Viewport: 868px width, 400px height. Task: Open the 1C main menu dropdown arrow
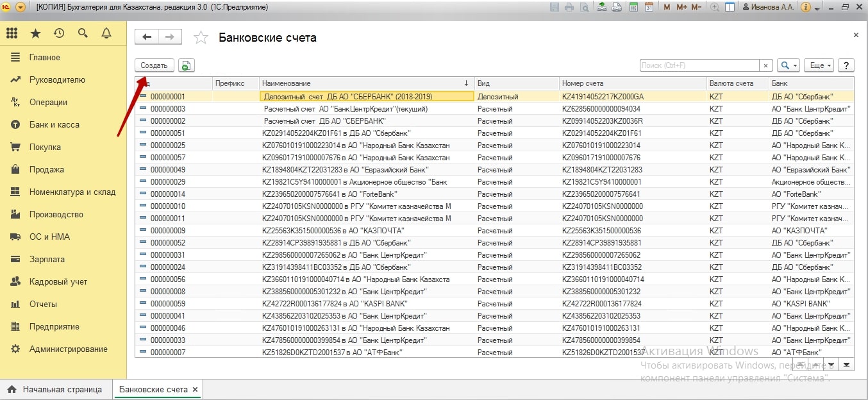coord(21,8)
